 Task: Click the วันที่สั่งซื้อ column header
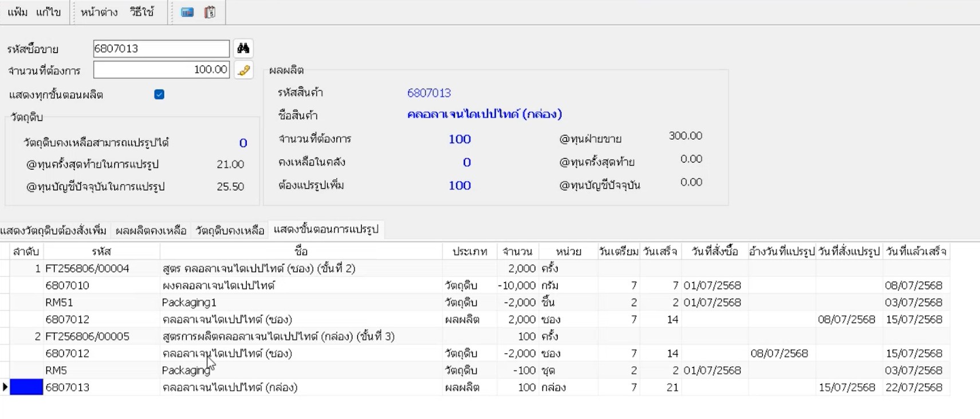(x=715, y=252)
